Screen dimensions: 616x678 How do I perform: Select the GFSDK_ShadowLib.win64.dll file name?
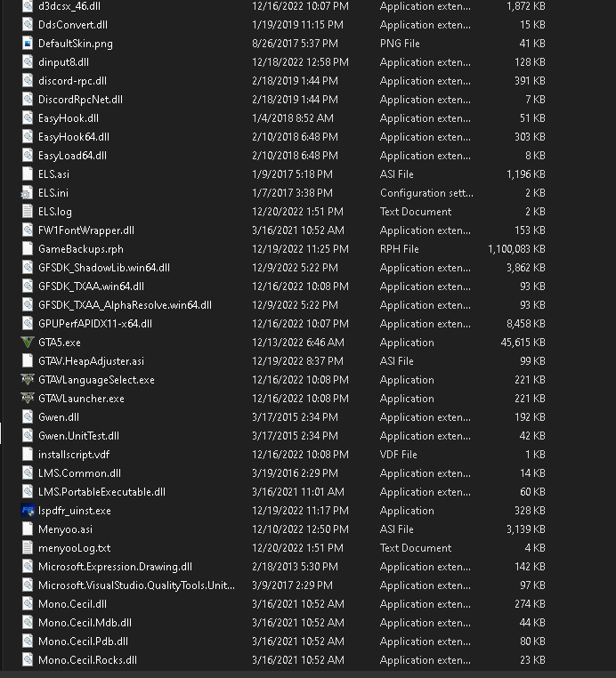tap(104, 268)
